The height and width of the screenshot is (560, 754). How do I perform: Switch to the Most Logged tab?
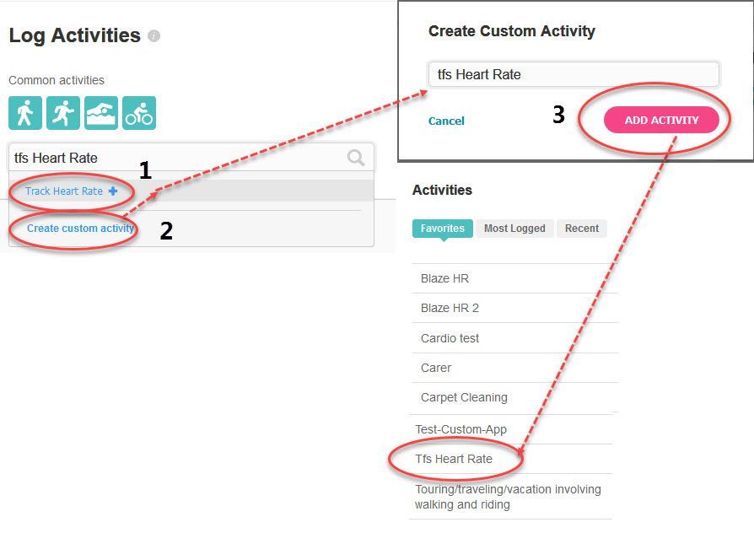click(514, 229)
